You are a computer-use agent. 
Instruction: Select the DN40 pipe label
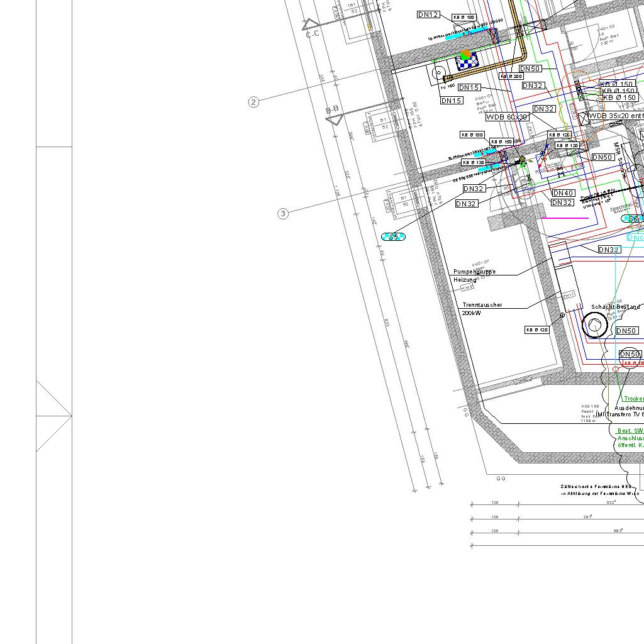tap(563, 193)
